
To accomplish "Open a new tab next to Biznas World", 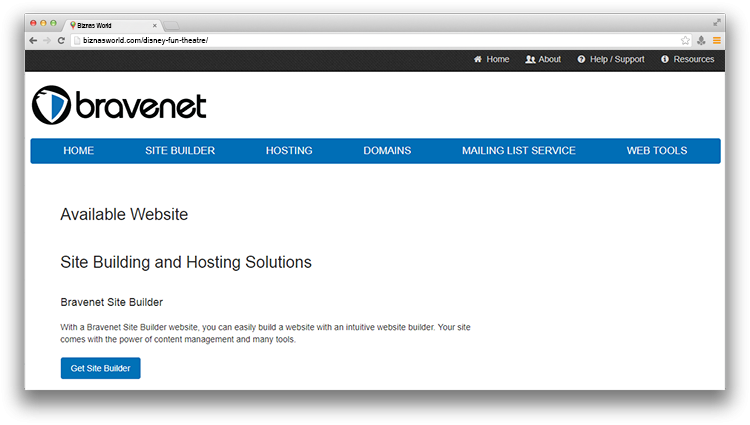I will click(171, 24).
